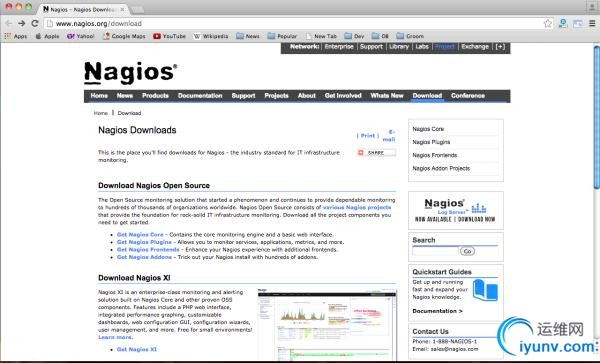Open the Dev bookmarks folder
The image size is (600, 363).
click(x=354, y=36)
